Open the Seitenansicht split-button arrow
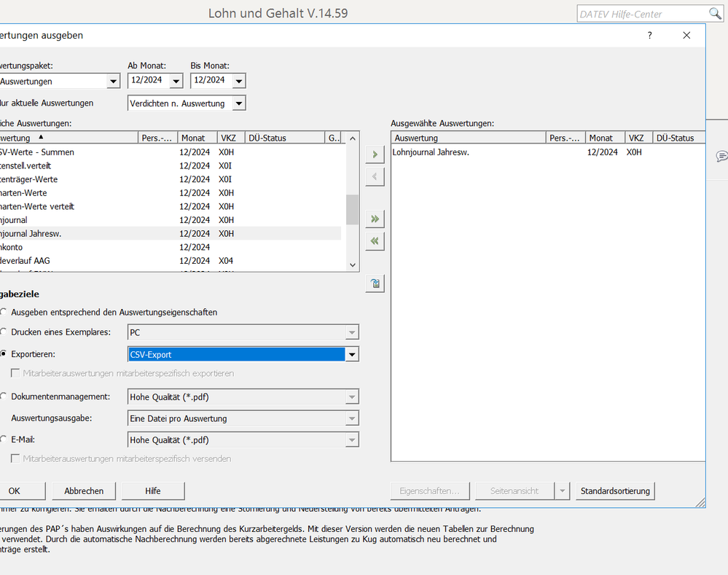 [563, 491]
